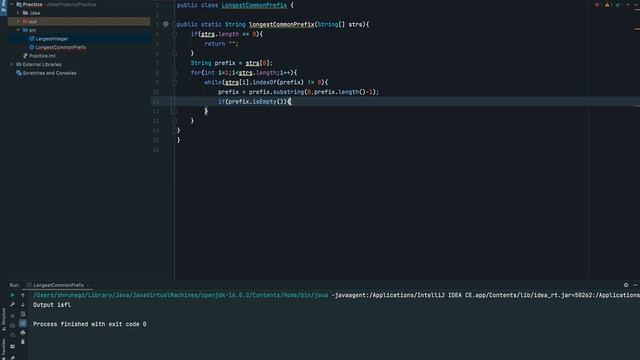Toggle the pin tab icon in Run panel
Screen dimensions: 640x360
12,357
